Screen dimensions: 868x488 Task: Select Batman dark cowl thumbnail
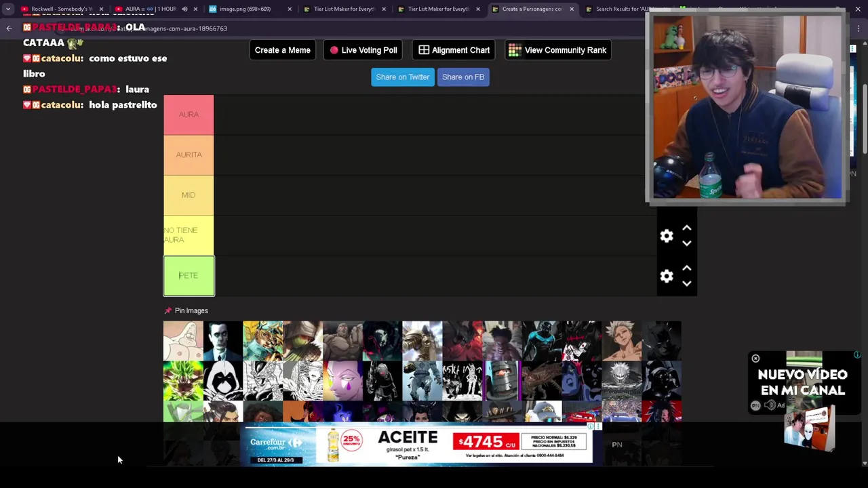pyautogui.click(x=661, y=341)
